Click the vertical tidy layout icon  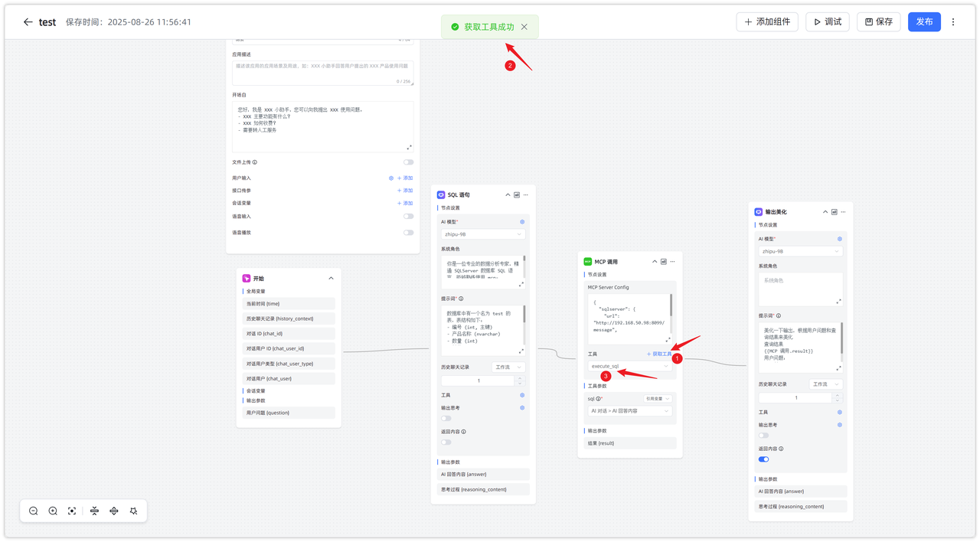[93, 511]
